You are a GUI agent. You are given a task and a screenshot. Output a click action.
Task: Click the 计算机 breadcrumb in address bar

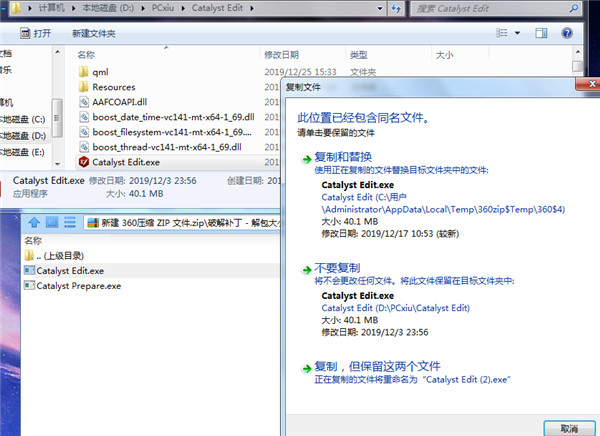pyautogui.click(x=52, y=8)
